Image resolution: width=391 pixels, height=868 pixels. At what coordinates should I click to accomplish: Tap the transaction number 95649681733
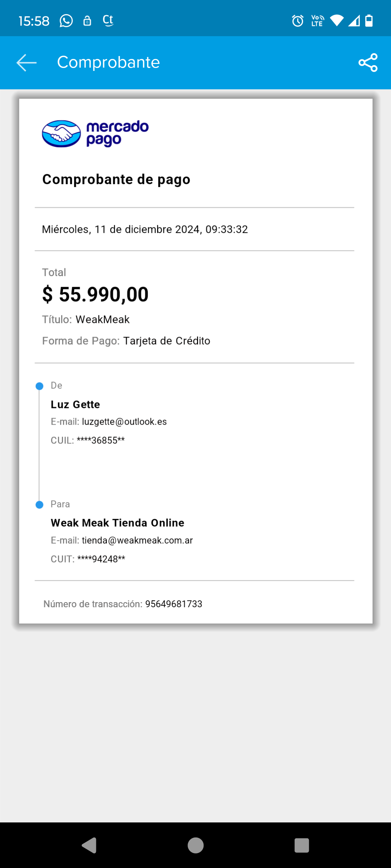tap(174, 604)
